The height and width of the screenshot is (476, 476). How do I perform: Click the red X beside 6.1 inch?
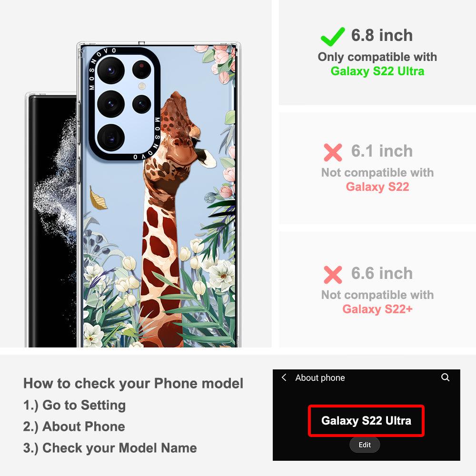point(333,152)
